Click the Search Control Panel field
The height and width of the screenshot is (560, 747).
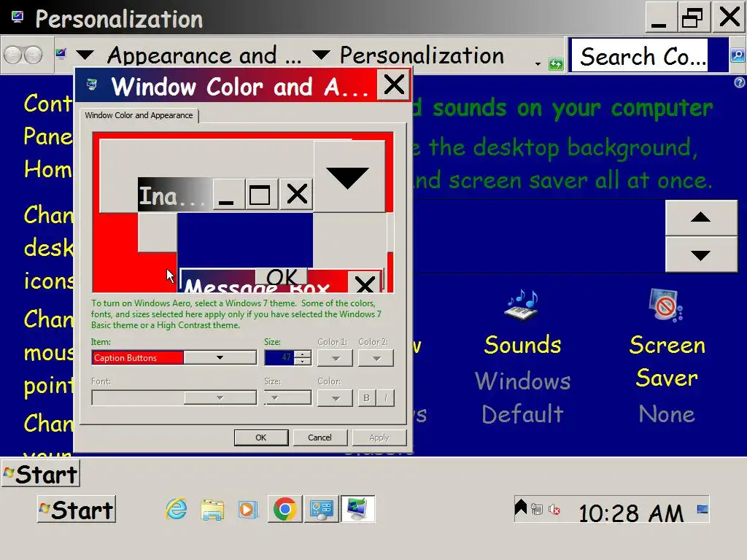639,55
